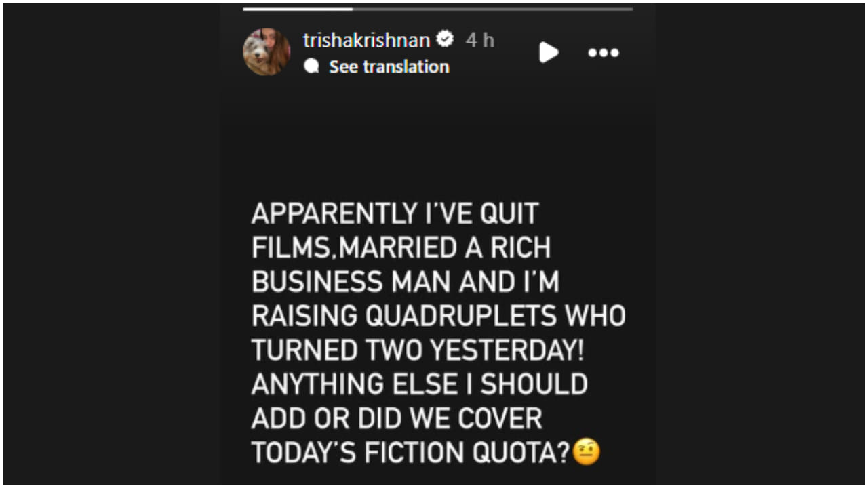Click trishakrishnan's profile picture

tap(266, 52)
